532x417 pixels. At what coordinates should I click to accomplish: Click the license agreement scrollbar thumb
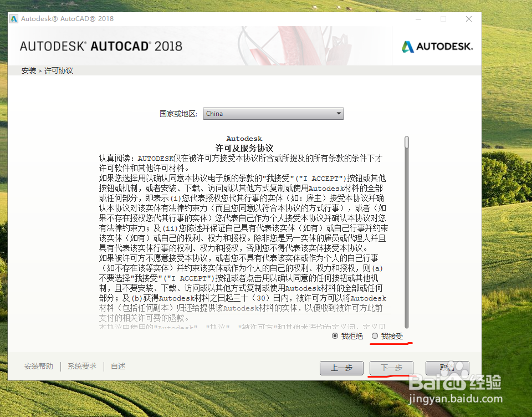point(407,143)
